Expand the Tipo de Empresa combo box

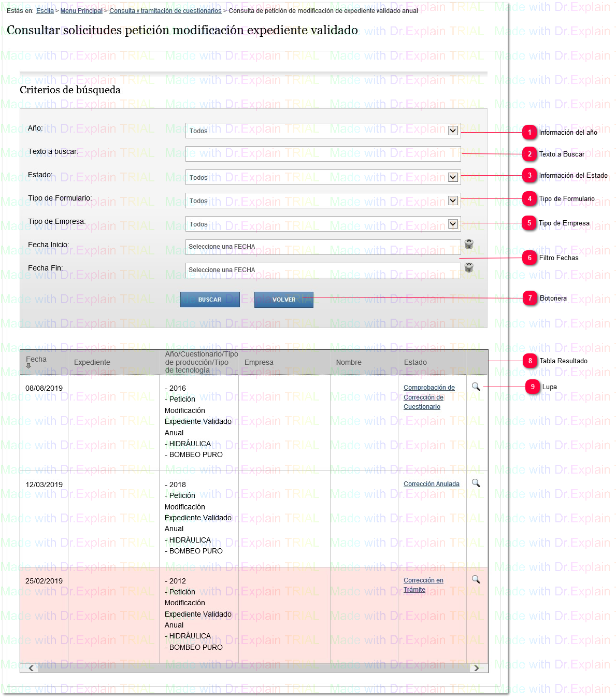click(x=453, y=223)
